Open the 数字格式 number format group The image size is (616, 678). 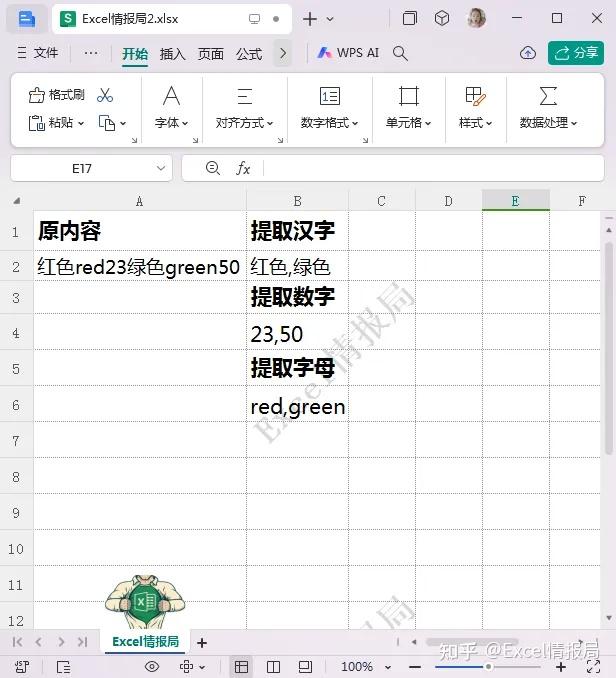tap(329, 107)
